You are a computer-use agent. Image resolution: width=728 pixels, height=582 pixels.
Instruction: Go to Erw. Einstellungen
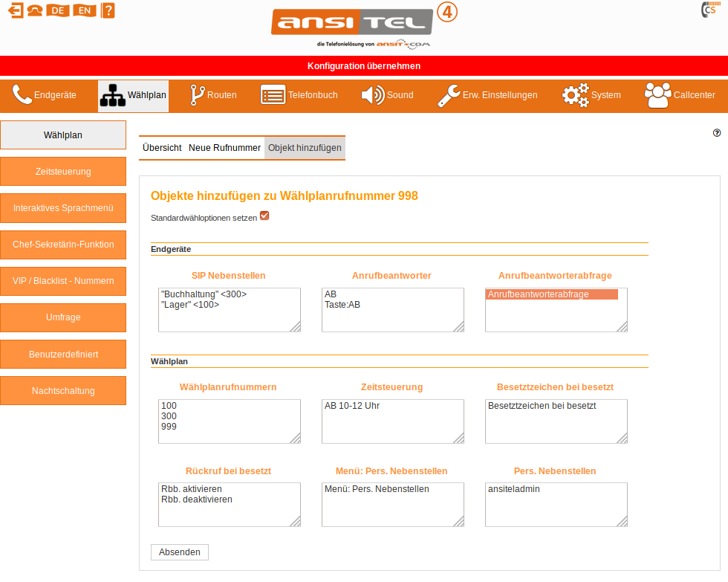point(487,95)
